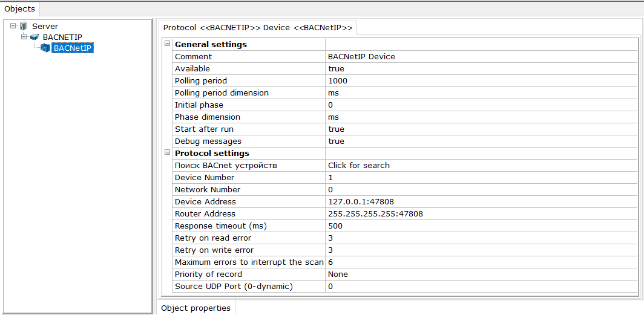
Task: Click the 'Polling period' label
Action: click(x=201, y=81)
